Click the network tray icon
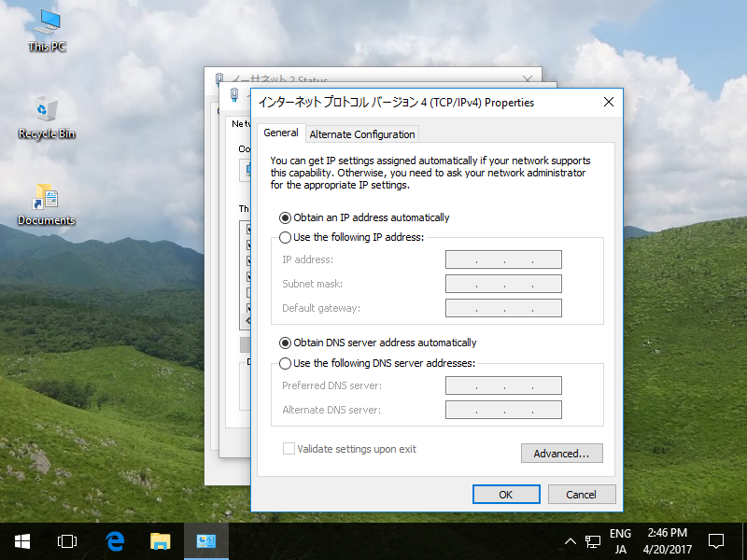Image resolution: width=747 pixels, height=560 pixels. tap(593, 541)
